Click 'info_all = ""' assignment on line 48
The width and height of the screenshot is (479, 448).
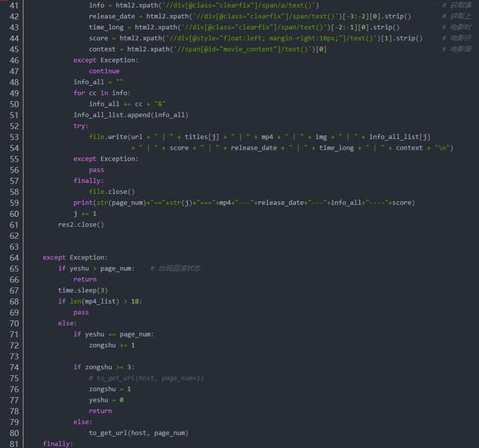98,82
